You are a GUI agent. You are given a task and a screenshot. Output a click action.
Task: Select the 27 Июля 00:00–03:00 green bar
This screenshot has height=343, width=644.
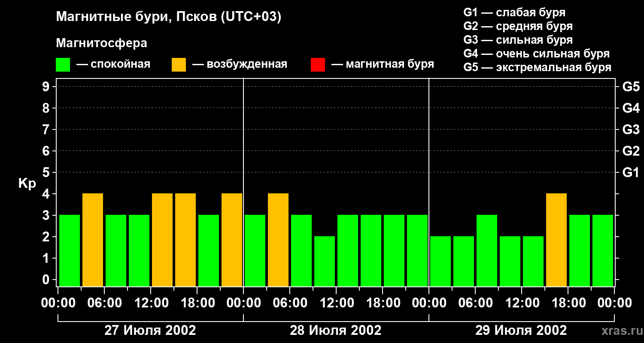(x=70, y=250)
